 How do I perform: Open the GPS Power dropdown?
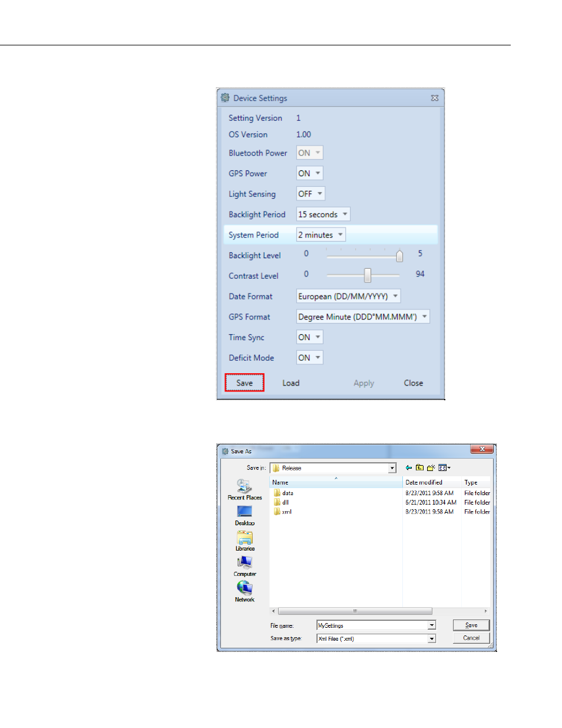coord(310,173)
